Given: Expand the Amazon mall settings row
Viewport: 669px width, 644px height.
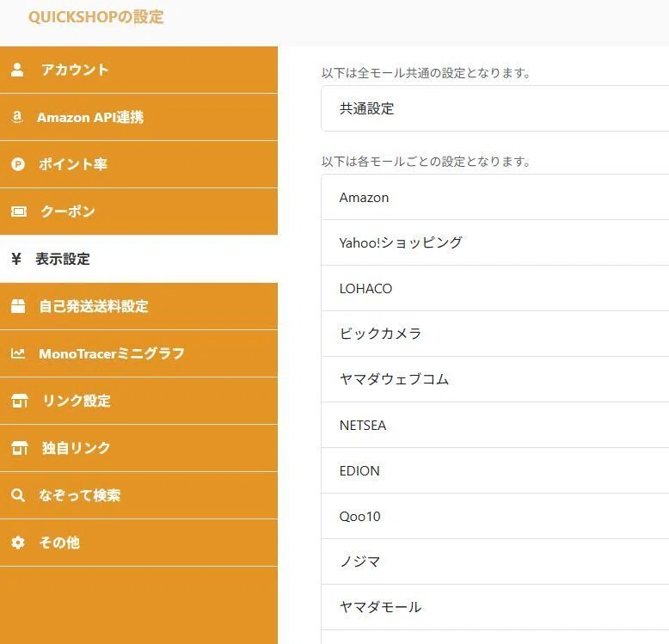Looking at the screenshot, I should click(x=495, y=198).
